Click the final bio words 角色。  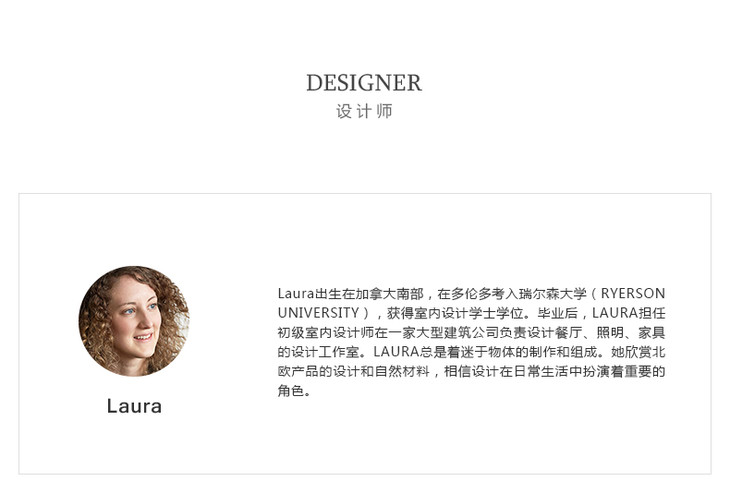tap(294, 391)
